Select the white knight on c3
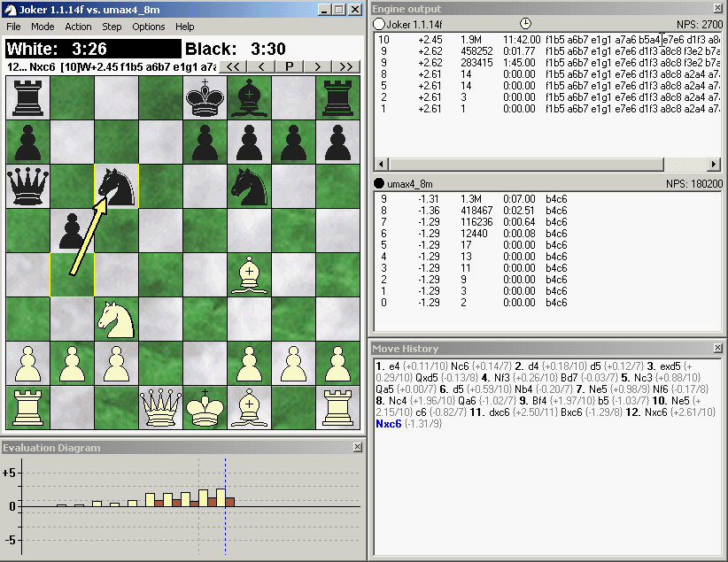728x562 pixels. pos(117,319)
